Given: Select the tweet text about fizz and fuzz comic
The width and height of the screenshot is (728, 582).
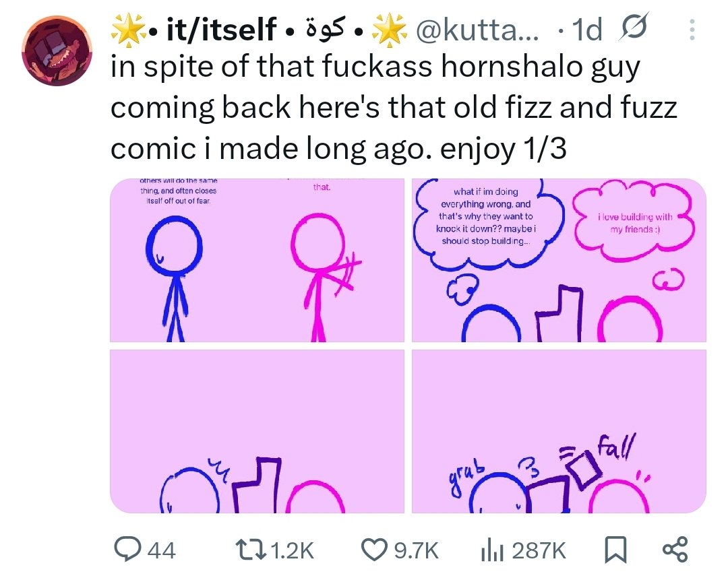Looking at the screenshot, I should point(394,107).
